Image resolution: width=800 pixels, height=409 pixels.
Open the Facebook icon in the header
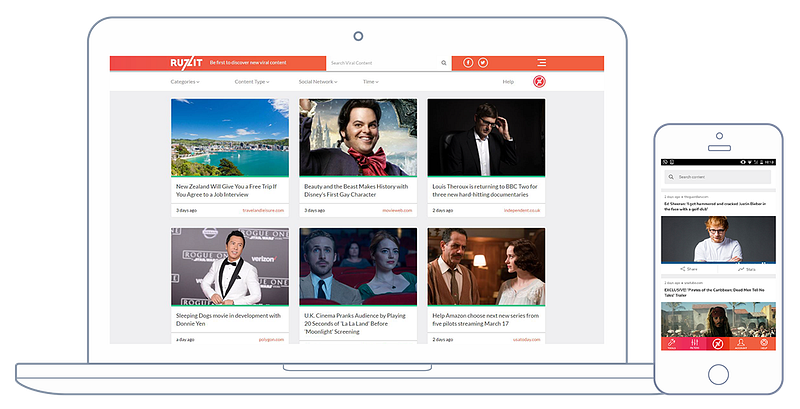(468, 63)
